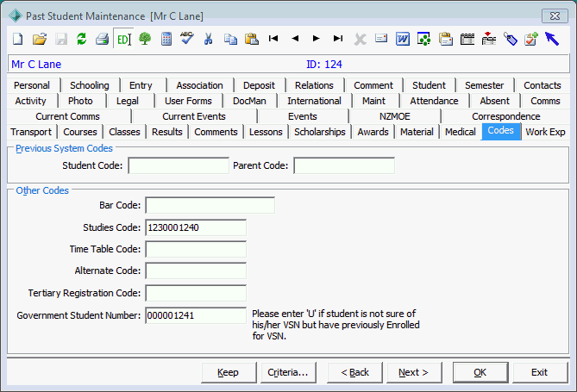
Task: Click the scissors Cut icon
Action: tap(208, 39)
